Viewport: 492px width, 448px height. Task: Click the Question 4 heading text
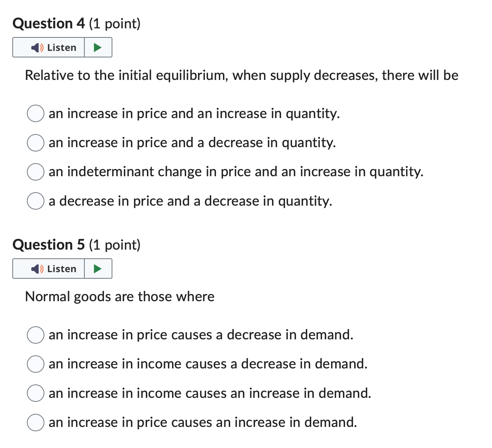point(77,23)
